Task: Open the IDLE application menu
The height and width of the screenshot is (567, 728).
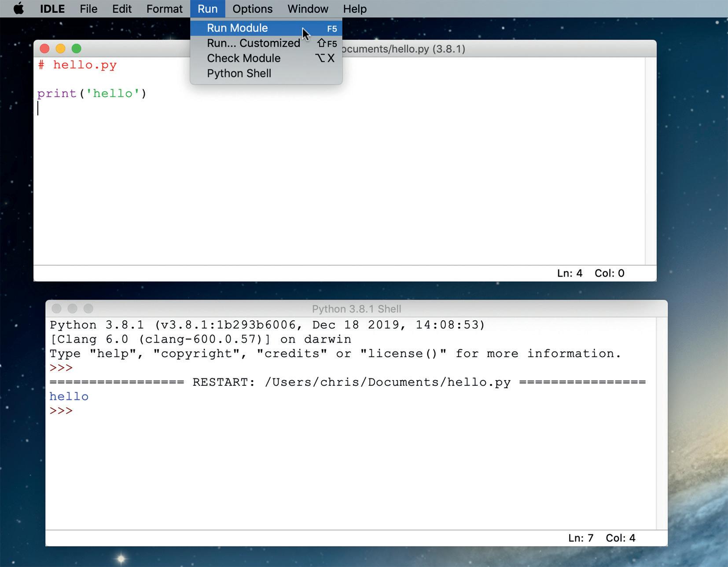Action: pyautogui.click(x=52, y=9)
